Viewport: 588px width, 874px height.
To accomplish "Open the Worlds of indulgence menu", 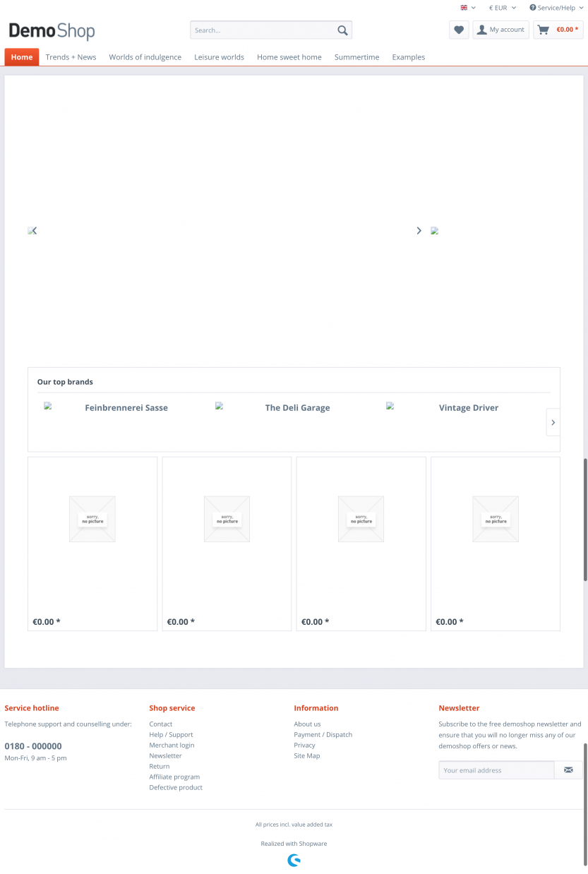I will [x=145, y=57].
